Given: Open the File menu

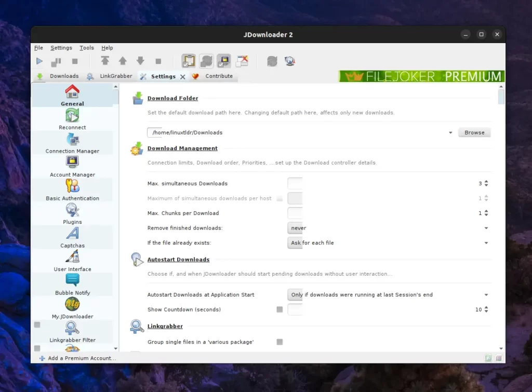Looking at the screenshot, I should pos(38,48).
